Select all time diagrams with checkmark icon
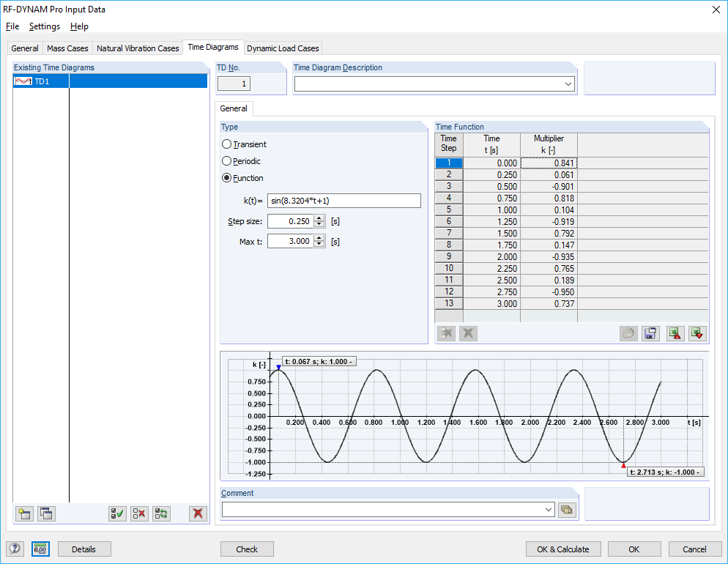 coord(117,513)
